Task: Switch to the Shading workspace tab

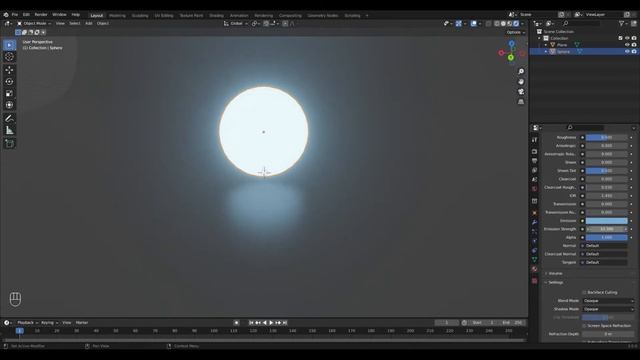Action: click(216, 16)
